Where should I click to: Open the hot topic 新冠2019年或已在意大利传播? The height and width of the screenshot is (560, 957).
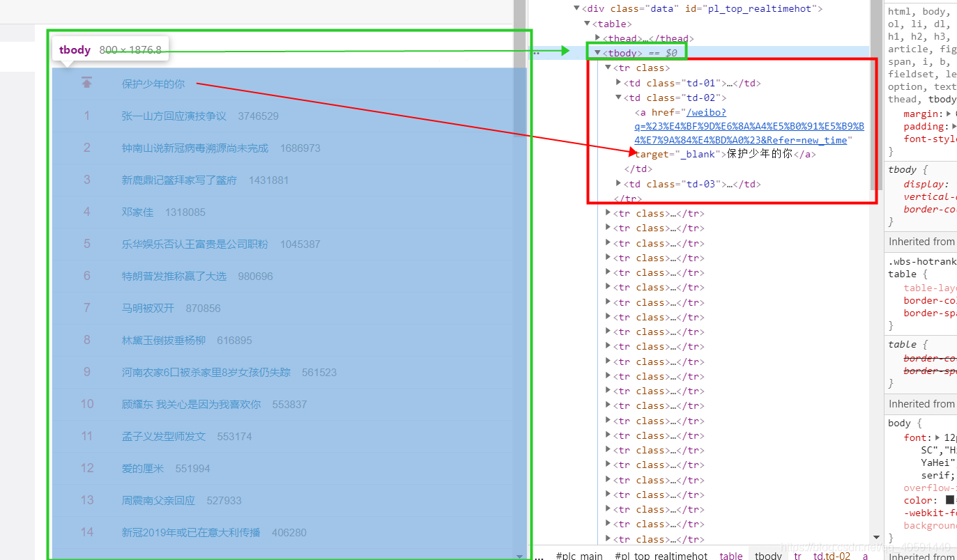pyautogui.click(x=191, y=532)
